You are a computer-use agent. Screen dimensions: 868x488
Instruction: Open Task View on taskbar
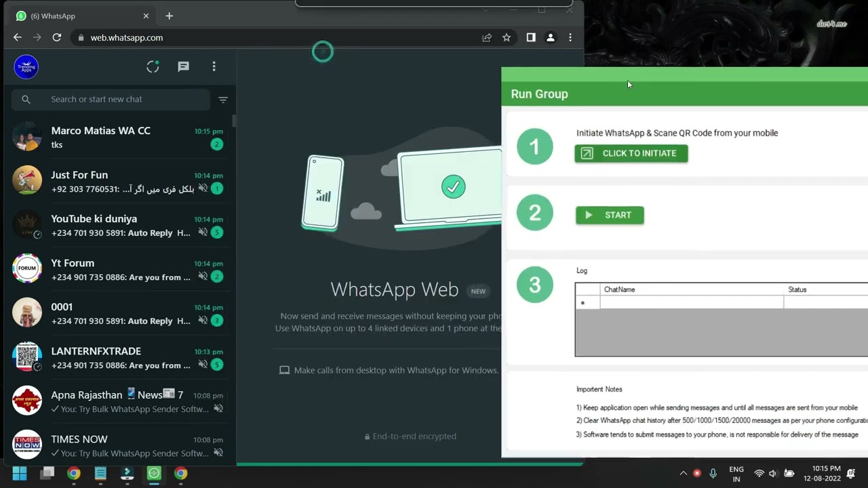47,473
